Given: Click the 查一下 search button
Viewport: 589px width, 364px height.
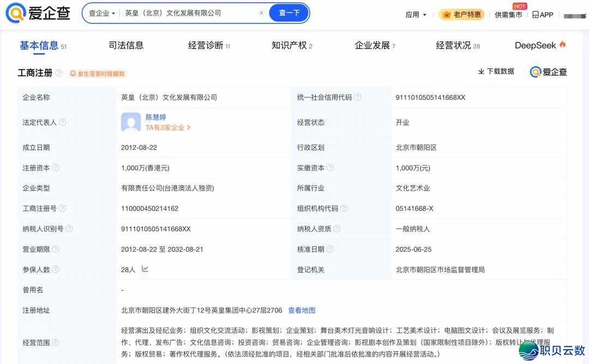Looking at the screenshot, I should tap(289, 13).
